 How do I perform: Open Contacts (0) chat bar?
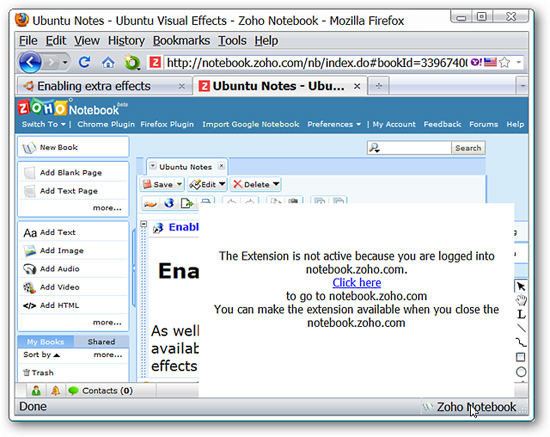[100, 390]
